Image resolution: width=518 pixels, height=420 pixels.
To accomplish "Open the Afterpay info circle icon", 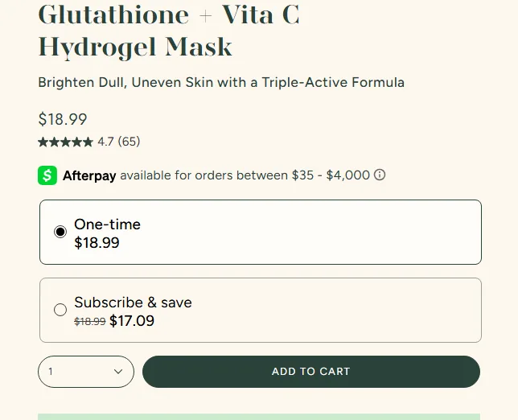I will pos(380,175).
